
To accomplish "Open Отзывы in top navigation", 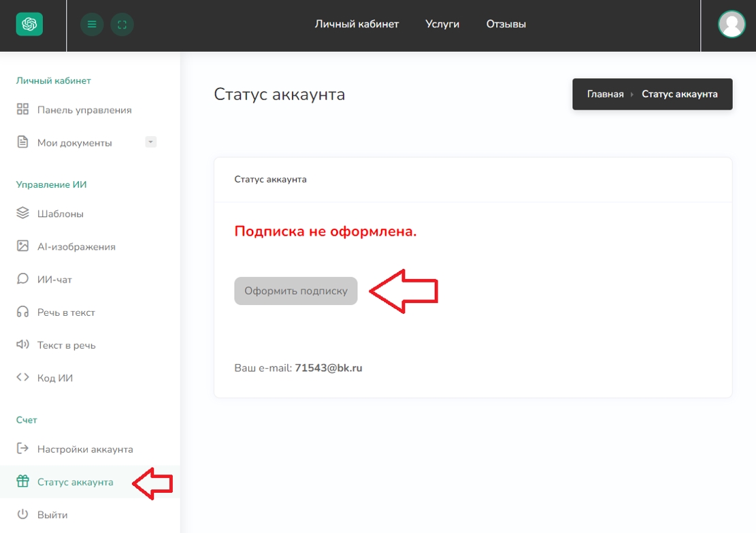I will [x=506, y=24].
